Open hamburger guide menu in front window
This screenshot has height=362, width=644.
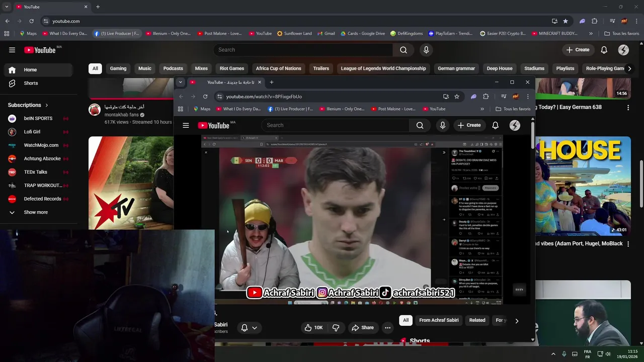tap(186, 125)
